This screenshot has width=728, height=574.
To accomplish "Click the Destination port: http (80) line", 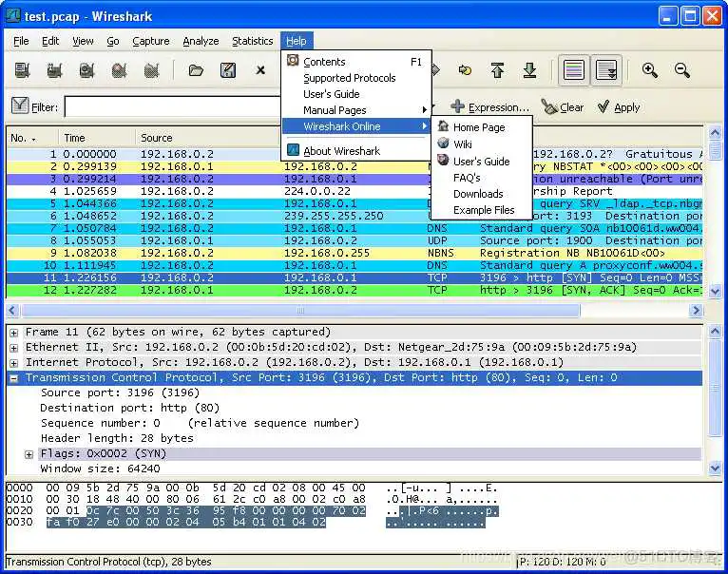I will (x=130, y=409).
